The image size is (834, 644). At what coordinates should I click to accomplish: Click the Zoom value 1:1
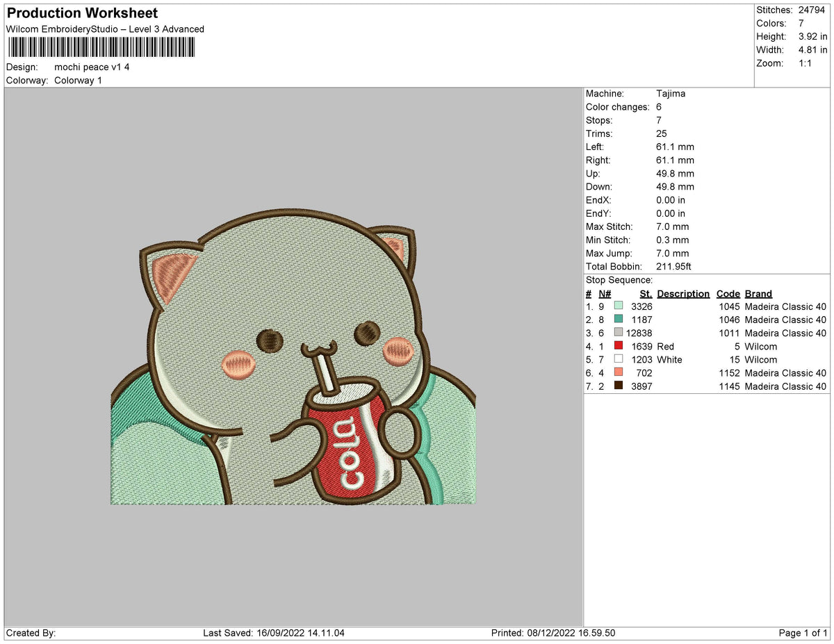(x=806, y=63)
